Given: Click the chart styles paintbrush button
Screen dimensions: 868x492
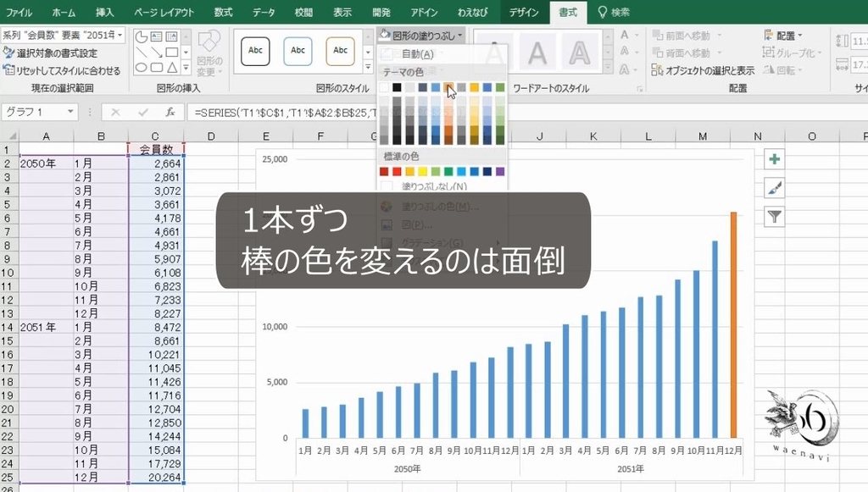Looking at the screenshot, I should [775, 188].
